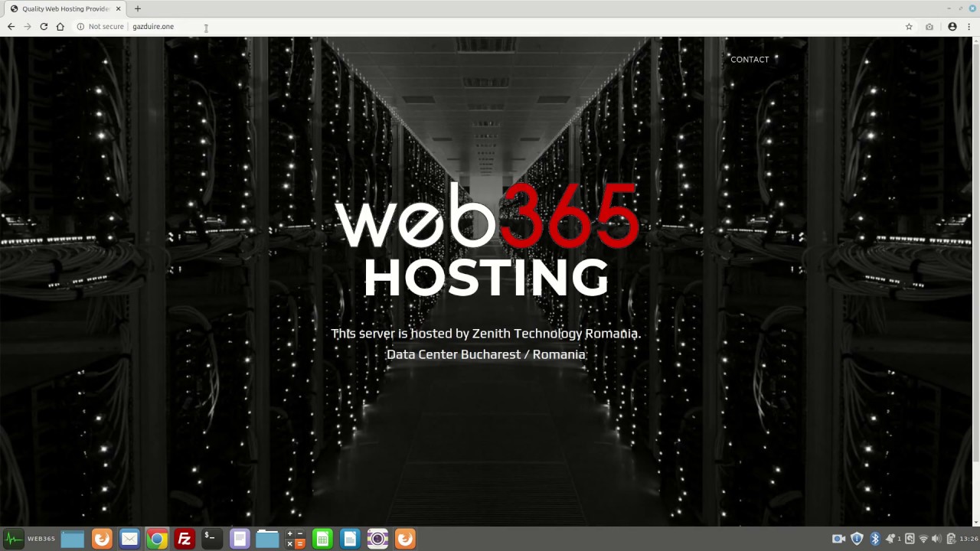
Task: Open the green spreadsheet app icon
Action: point(322,539)
